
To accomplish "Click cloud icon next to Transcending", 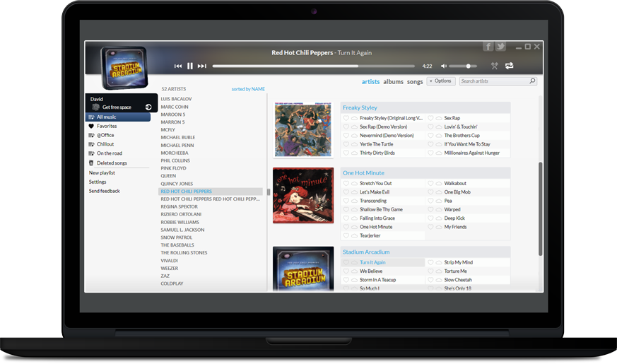I will pos(354,201).
